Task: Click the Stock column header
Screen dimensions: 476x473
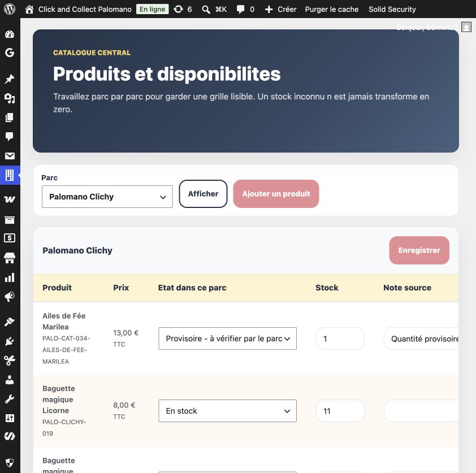Action: tap(327, 288)
